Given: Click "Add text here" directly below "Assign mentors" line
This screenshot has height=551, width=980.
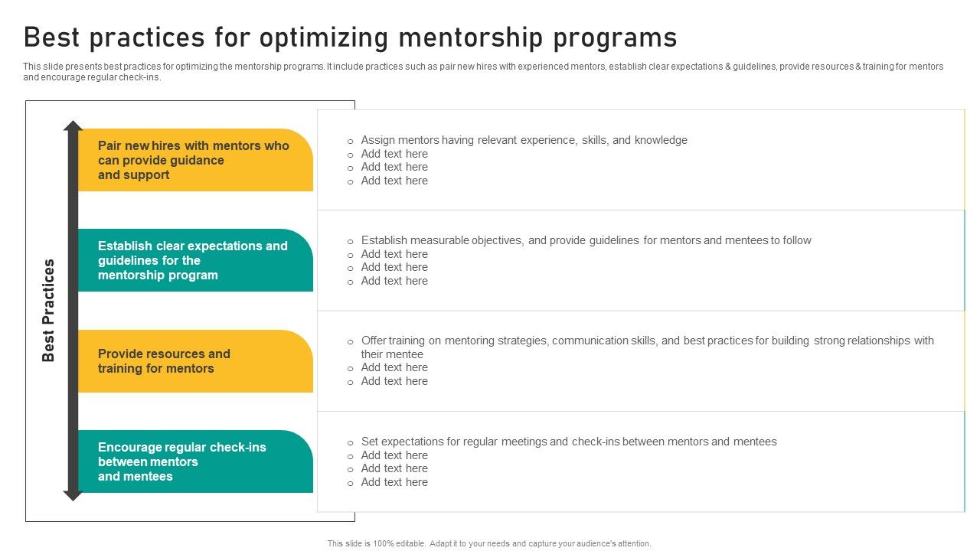Looking at the screenshot, I should (394, 154).
